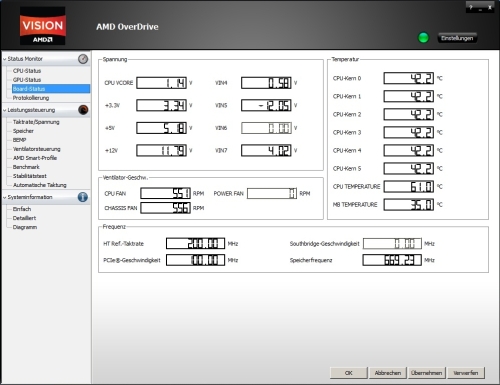Click the Status Monitor gauge icon
This screenshot has height=385, width=500.
(83, 59)
